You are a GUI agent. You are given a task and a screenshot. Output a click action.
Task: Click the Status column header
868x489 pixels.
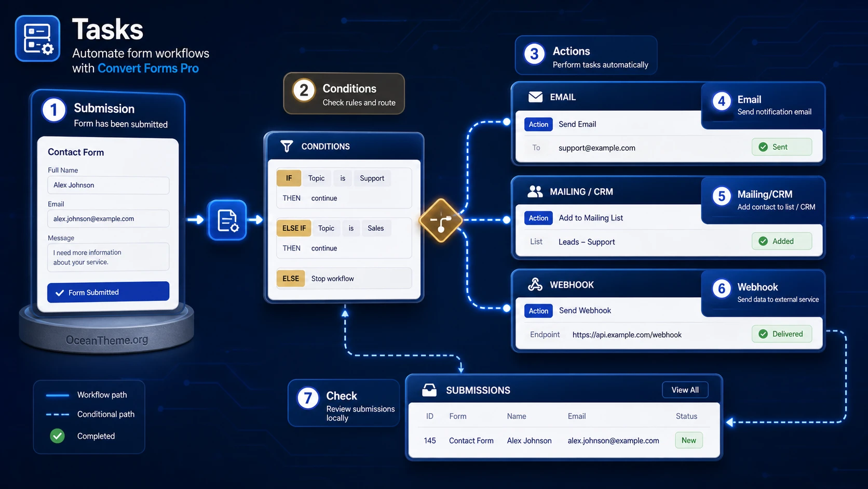point(686,416)
